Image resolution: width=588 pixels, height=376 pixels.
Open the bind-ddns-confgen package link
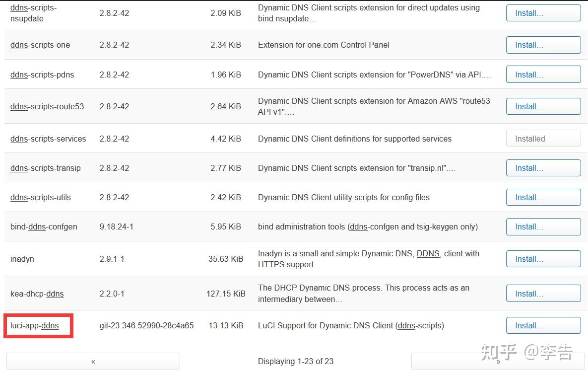(44, 226)
